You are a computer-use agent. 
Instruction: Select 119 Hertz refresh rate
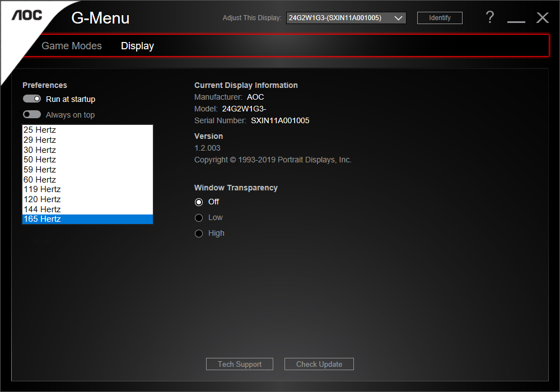[87, 189]
